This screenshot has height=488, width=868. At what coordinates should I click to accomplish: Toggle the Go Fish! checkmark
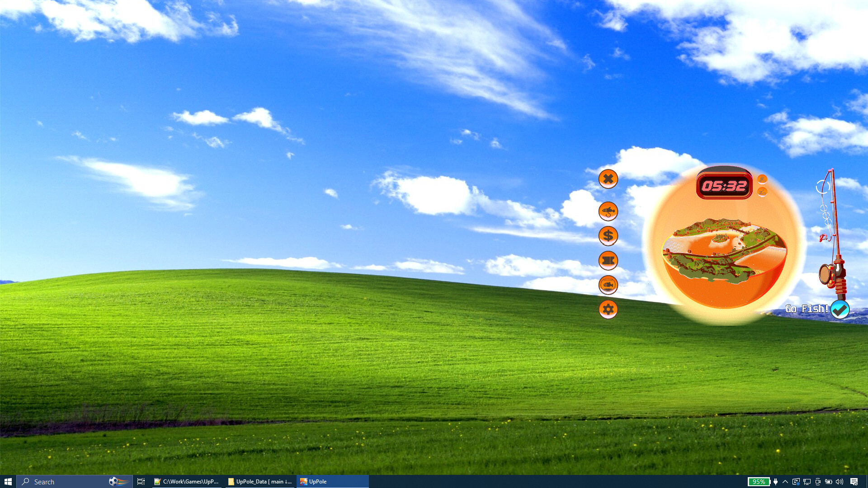click(840, 310)
